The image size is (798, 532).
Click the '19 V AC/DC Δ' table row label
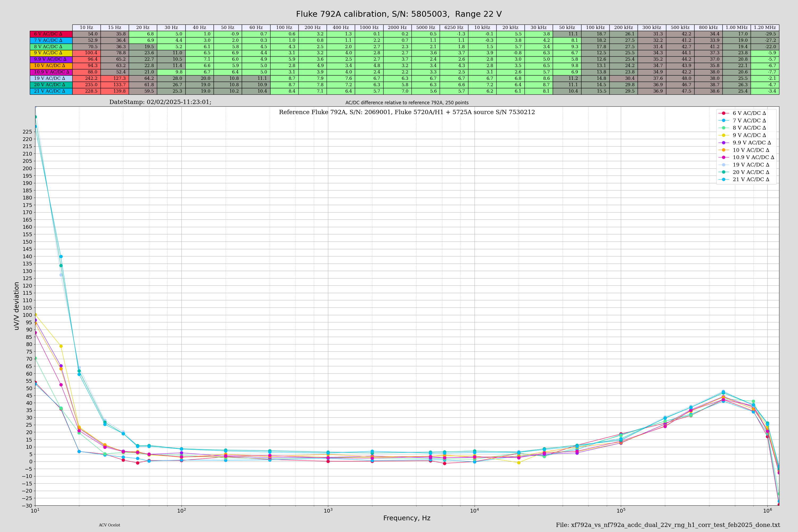[51, 78]
